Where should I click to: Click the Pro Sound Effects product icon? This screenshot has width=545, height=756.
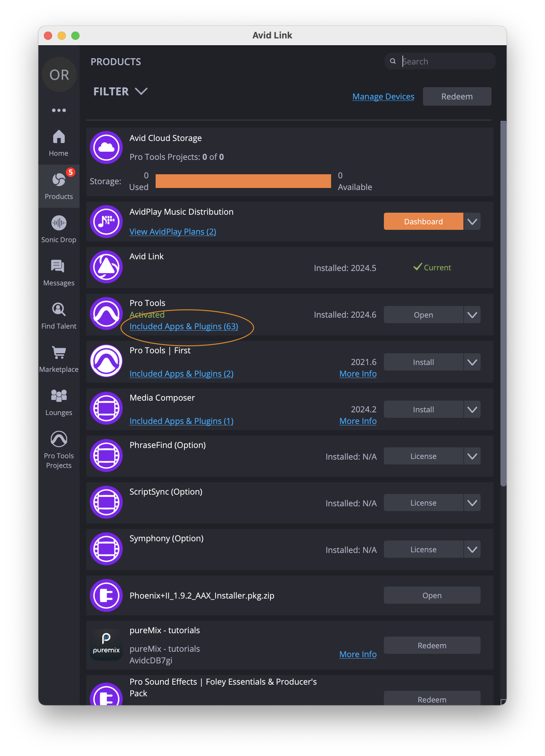point(106,694)
